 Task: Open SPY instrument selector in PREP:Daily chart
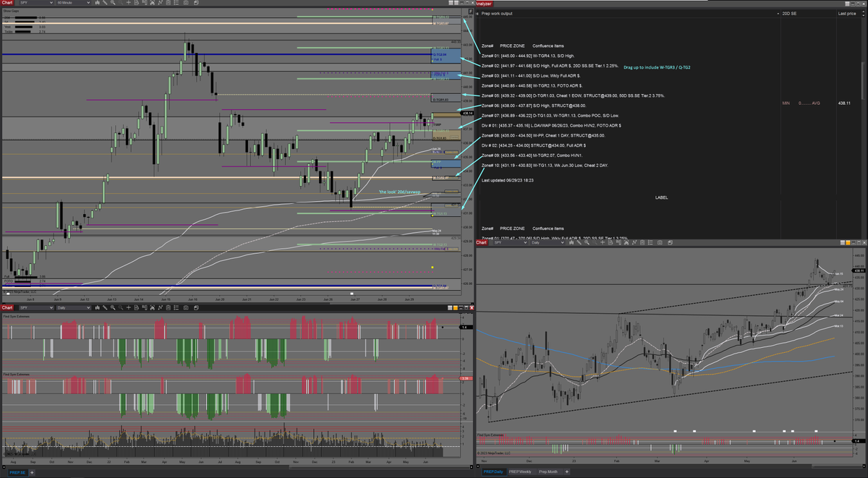click(x=511, y=242)
